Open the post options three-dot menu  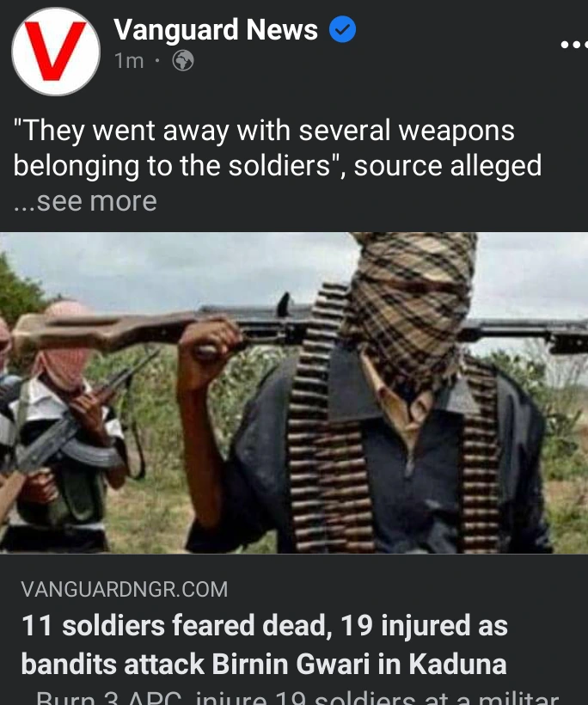[575, 45]
